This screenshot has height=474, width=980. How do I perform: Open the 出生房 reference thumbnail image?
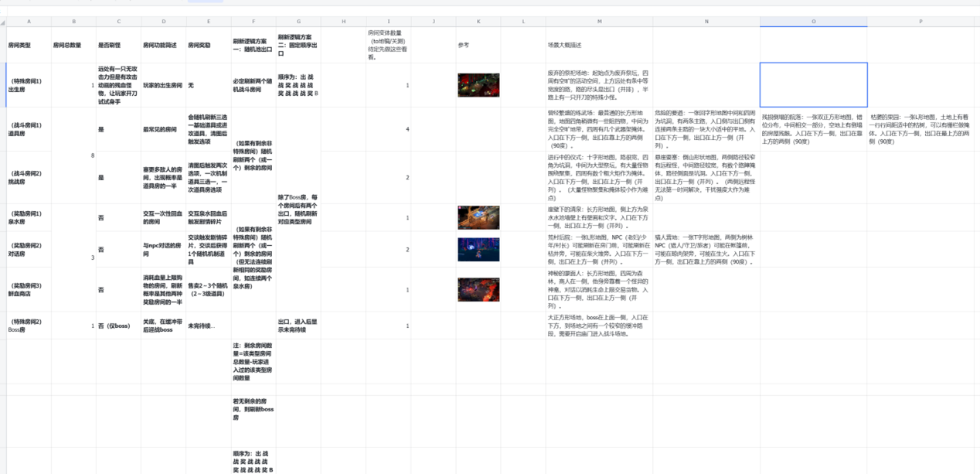(x=478, y=85)
